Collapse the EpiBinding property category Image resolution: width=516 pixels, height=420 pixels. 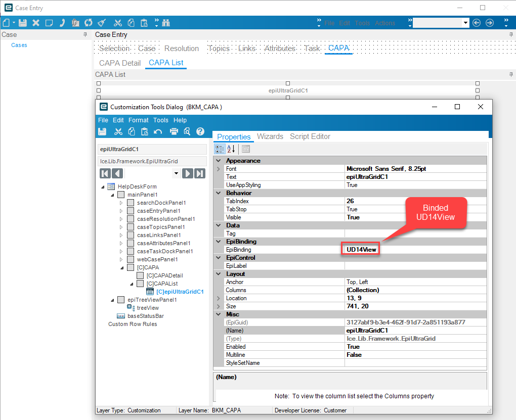[x=218, y=241]
